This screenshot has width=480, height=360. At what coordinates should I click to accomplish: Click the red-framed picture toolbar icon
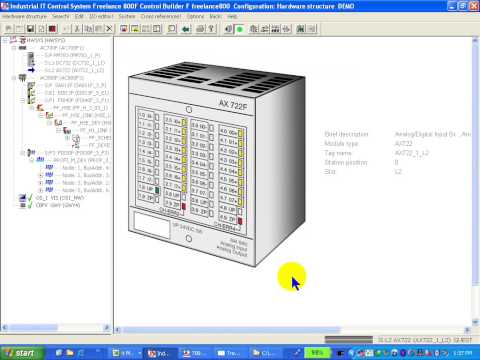click(x=124, y=29)
